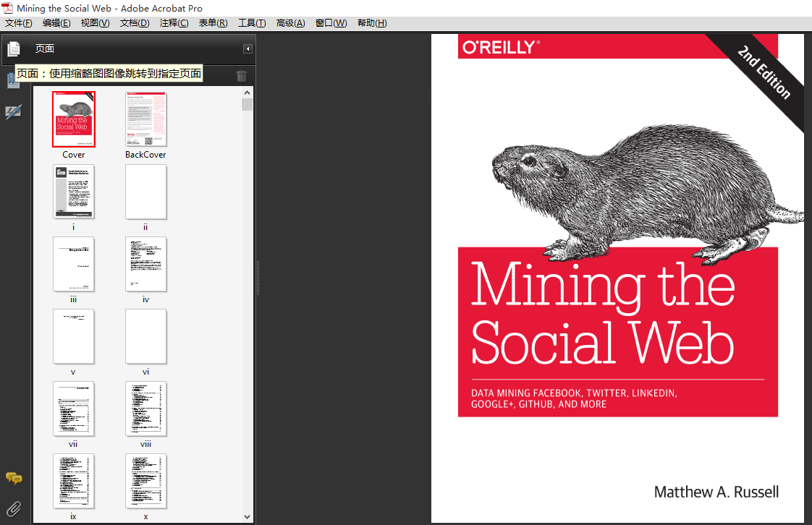Collapse the Pages panel with arrow button
This screenshot has width=812, height=525.
point(248,48)
